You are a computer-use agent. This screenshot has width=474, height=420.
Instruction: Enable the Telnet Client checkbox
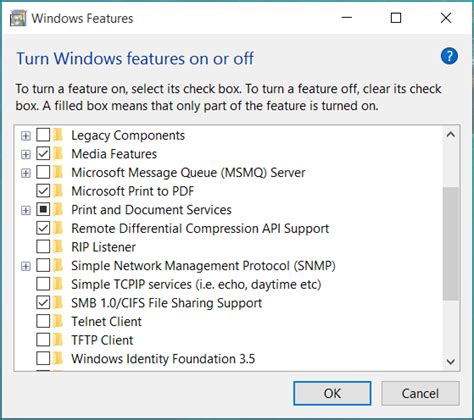pyautogui.click(x=43, y=321)
